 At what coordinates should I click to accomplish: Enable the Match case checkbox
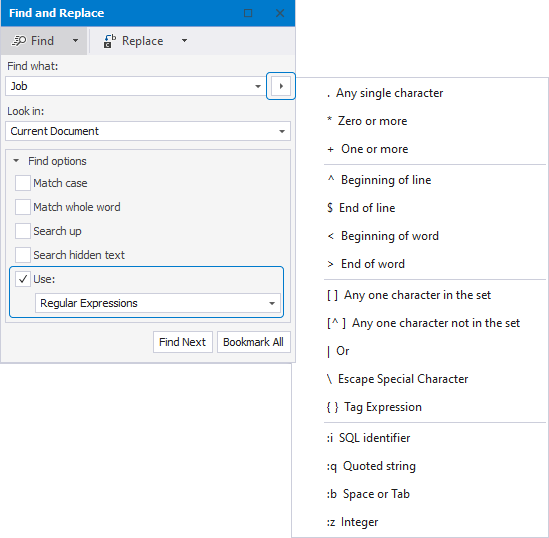coord(23,183)
